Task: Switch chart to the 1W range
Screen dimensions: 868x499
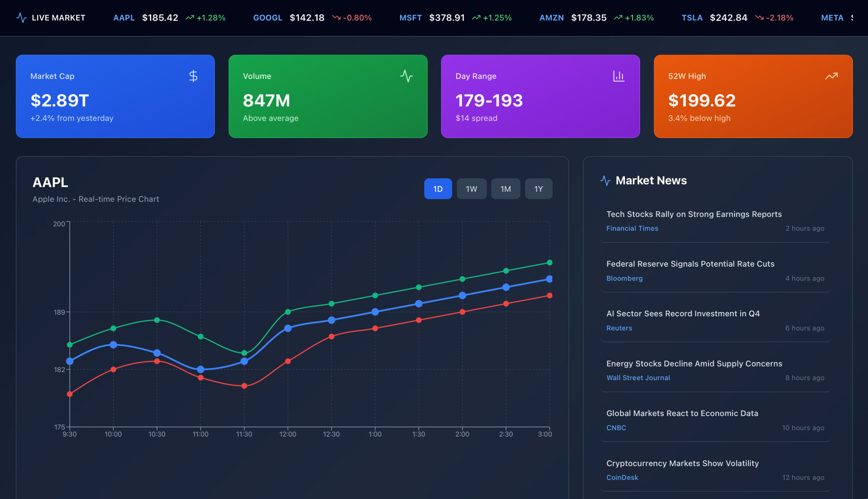Action: tap(471, 189)
